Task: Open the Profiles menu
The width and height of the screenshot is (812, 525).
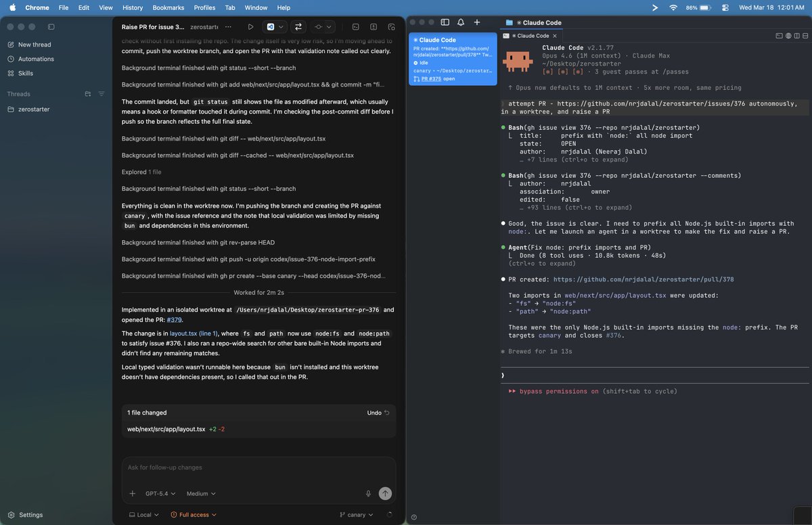Action: [x=204, y=7]
